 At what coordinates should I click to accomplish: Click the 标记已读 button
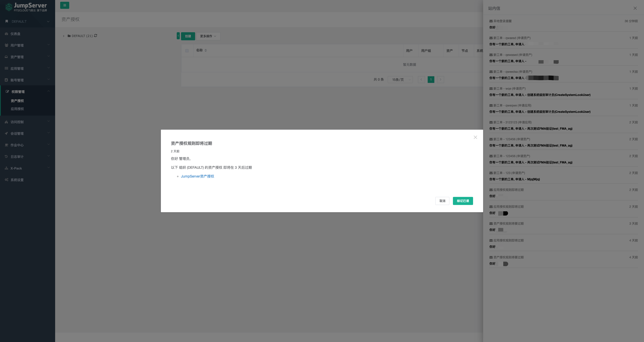tap(463, 201)
